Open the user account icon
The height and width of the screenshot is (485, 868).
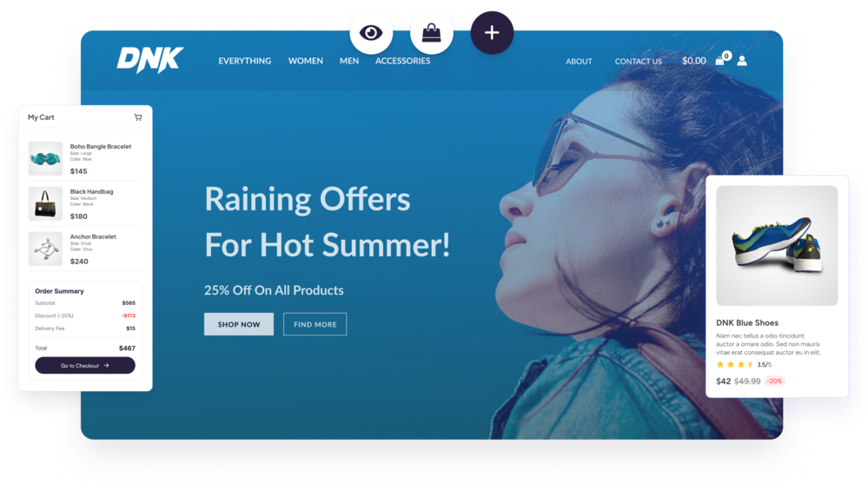[x=742, y=60]
